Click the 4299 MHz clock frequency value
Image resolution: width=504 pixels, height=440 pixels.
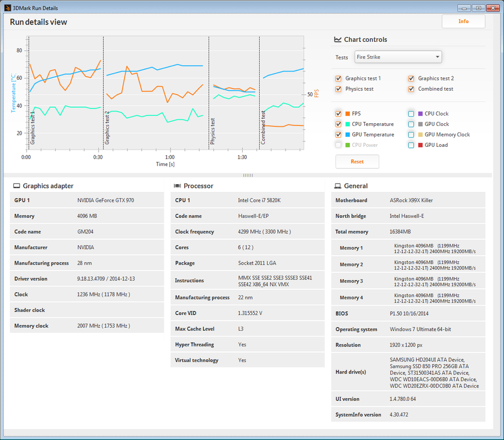pyautogui.click(x=264, y=232)
